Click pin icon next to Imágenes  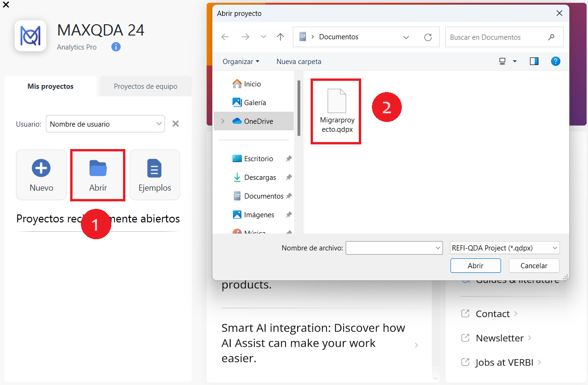289,214
